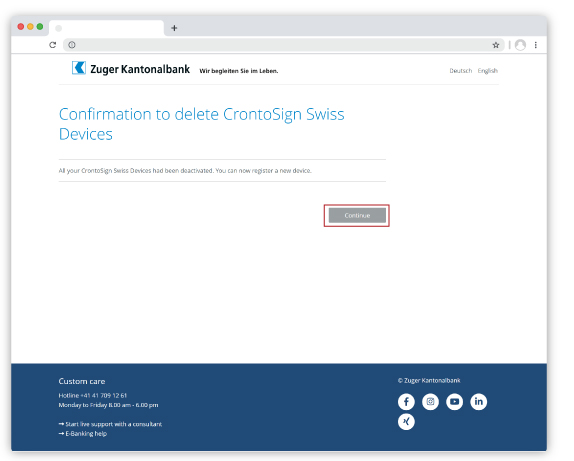Click the '© Zuger Kantonalbank' copyright text

429,380
